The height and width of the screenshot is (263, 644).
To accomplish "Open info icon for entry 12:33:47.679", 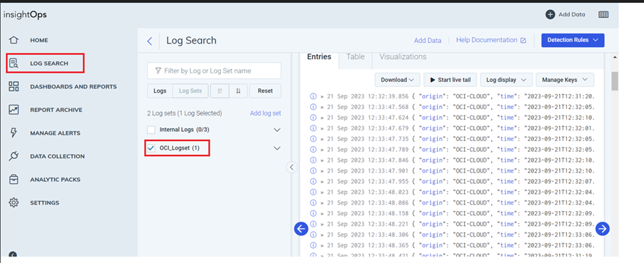I will 313,128.
